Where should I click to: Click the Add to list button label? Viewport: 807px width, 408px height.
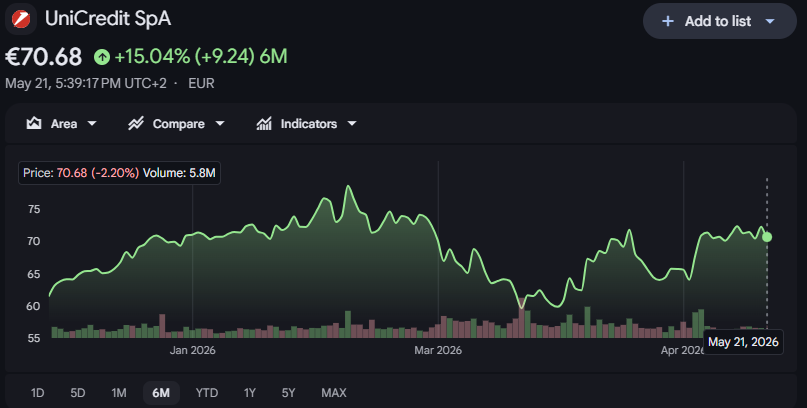[717, 21]
